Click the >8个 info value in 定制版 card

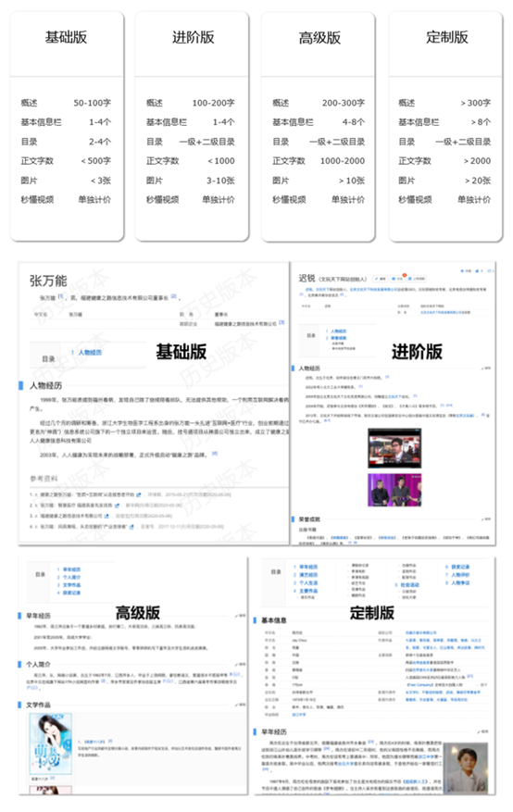click(x=481, y=122)
